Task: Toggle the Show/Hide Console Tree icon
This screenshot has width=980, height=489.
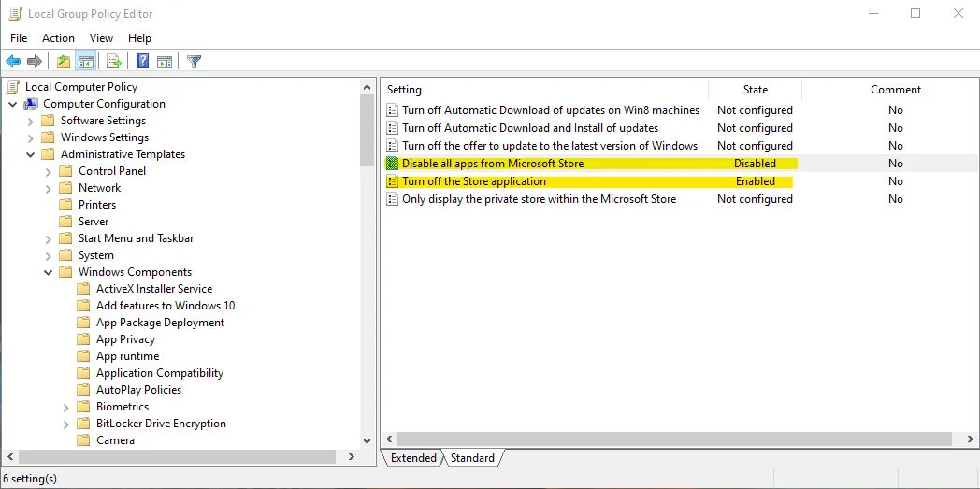Action: point(85,62)
